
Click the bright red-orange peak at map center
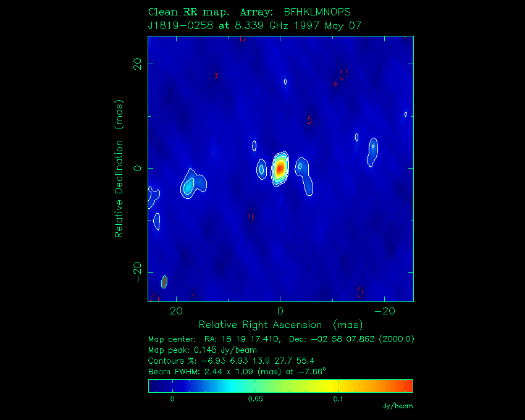pos(280,168)
